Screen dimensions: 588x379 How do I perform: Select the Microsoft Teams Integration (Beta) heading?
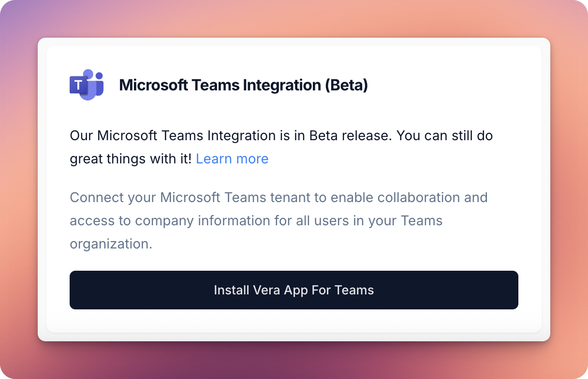[244, 85]
